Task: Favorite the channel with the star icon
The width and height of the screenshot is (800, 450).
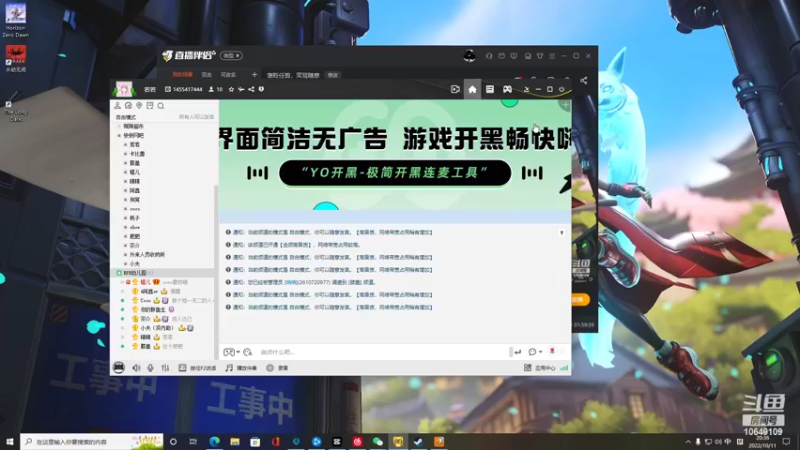Action: pos(231,89)
